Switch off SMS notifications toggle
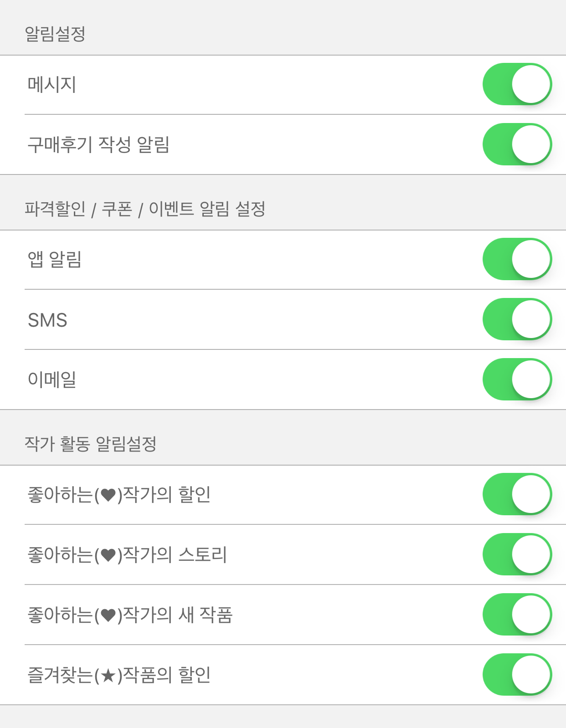This screenshot has height=728, width=566. coord(517,319)
